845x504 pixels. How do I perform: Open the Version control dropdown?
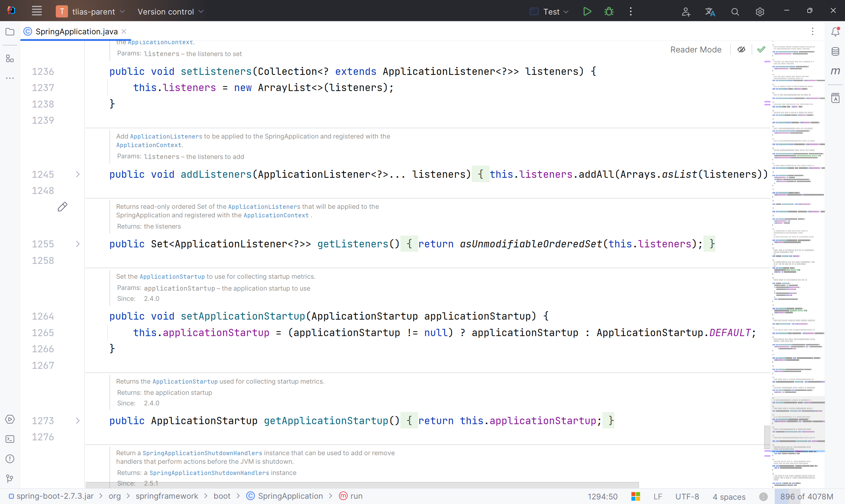click(170, 12)
